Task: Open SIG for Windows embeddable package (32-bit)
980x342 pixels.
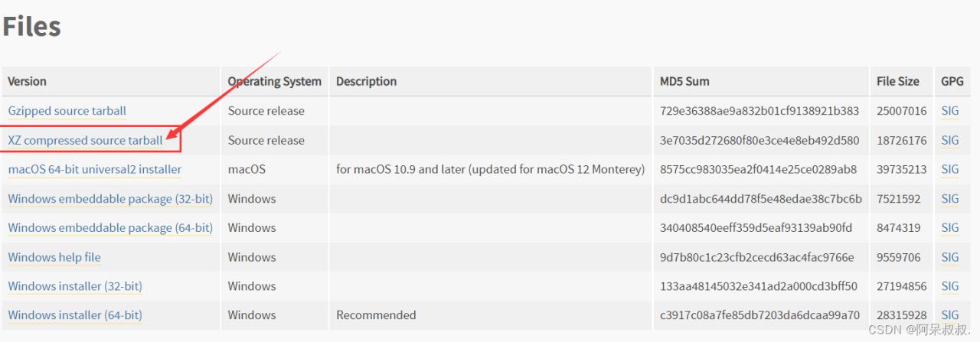Action: (950, 199)
